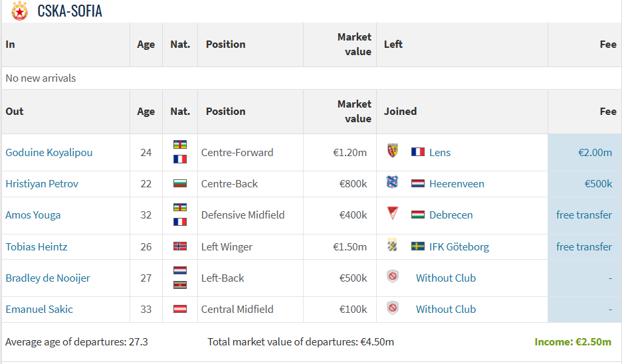Image resolution: width=622 pixels, height=364 pixels.
Task: Click the Market value header in Out table
Action: (354, 111)
